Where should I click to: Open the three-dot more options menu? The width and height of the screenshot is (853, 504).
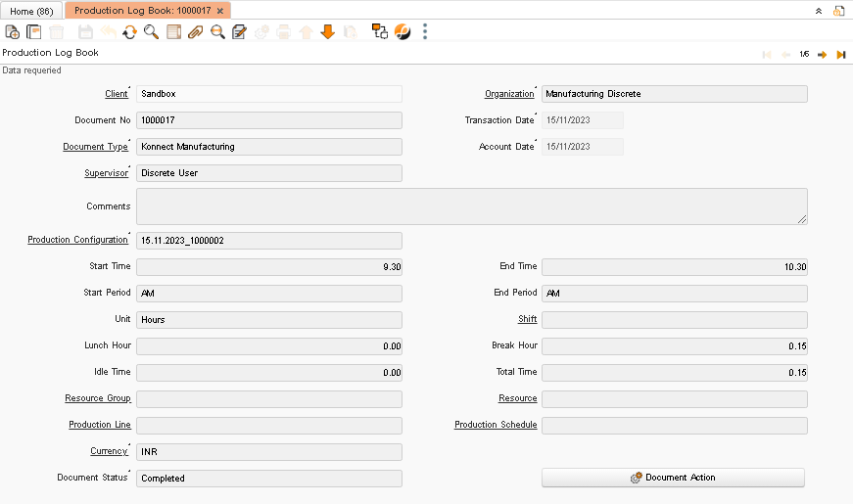(x=425, y=32)
